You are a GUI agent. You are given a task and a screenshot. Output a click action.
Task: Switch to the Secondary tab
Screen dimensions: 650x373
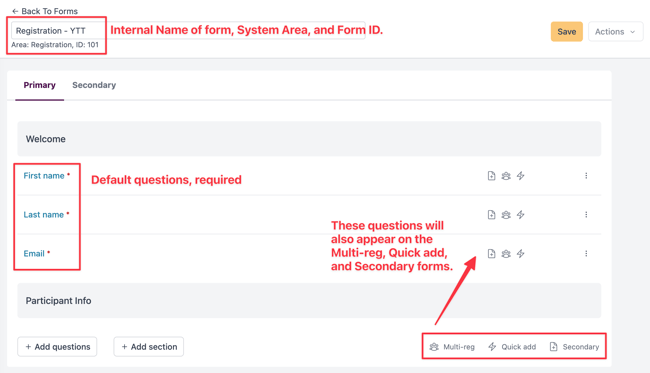[94, 85]
